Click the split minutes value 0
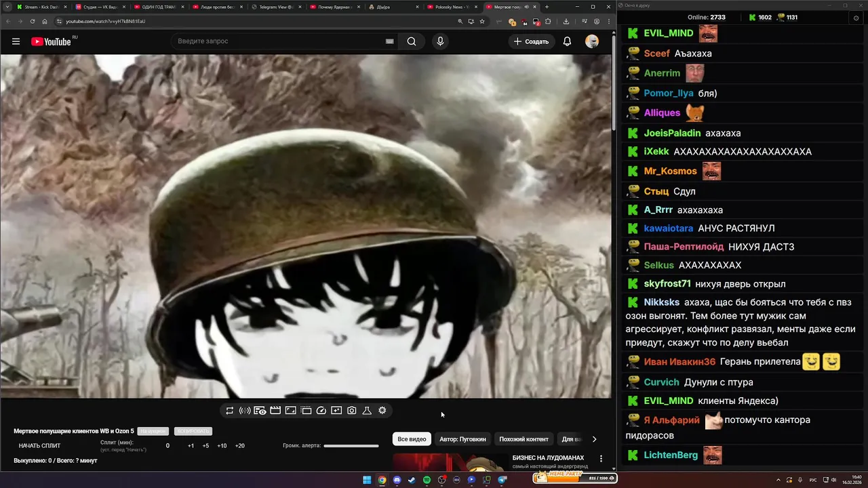Screen dimensions: 868x488 pos(168,446)
